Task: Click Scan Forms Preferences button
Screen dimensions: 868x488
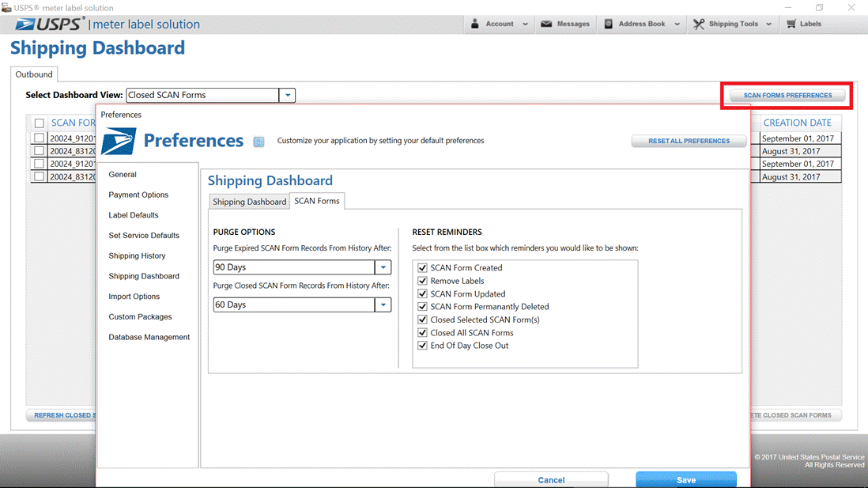Action: pyautogui.click(x=787, y=95)
